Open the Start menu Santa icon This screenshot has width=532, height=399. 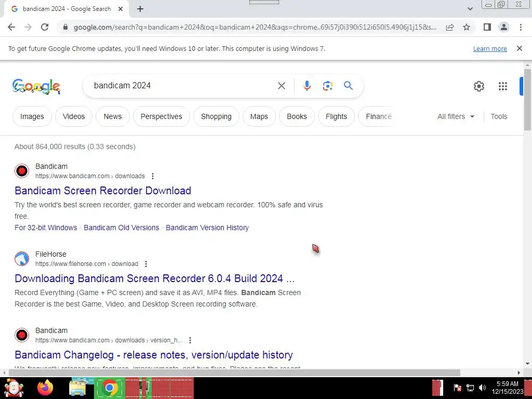pyautogui.click(x=14, y=387)
